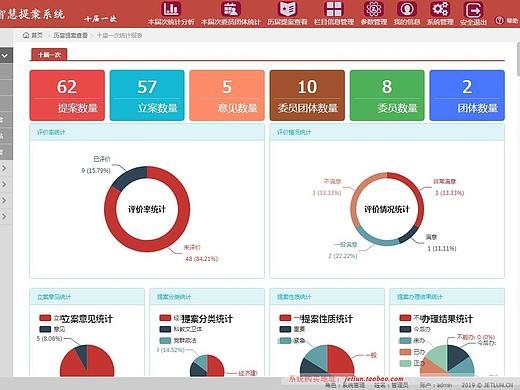Screen dimensions: 520x390
Task: Select the 十届一次 tab
Action: pyautogui.click(x=49, y=54)
